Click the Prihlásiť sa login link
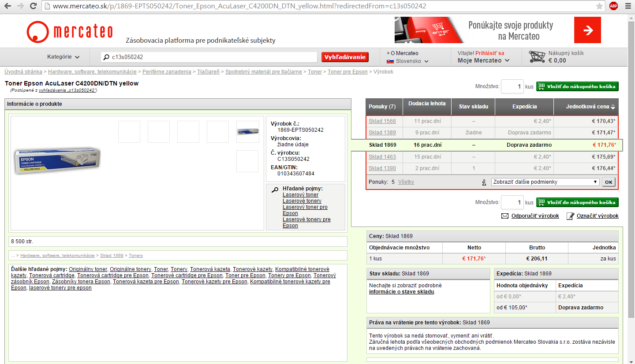 (x=489, y=53)
